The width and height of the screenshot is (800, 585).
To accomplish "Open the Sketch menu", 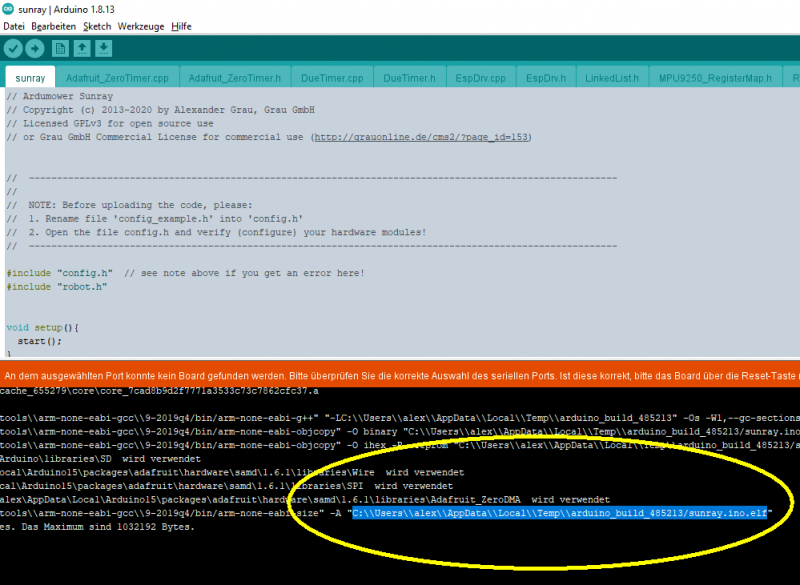I will click(97, 27).
